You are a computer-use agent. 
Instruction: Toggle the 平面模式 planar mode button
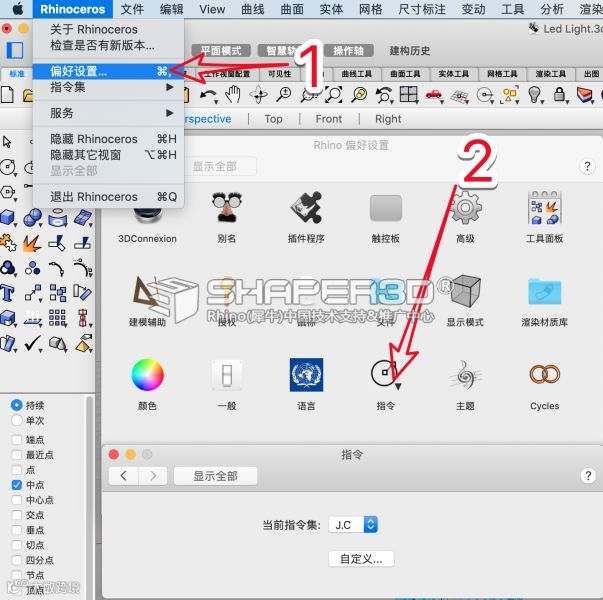(221, 50)
